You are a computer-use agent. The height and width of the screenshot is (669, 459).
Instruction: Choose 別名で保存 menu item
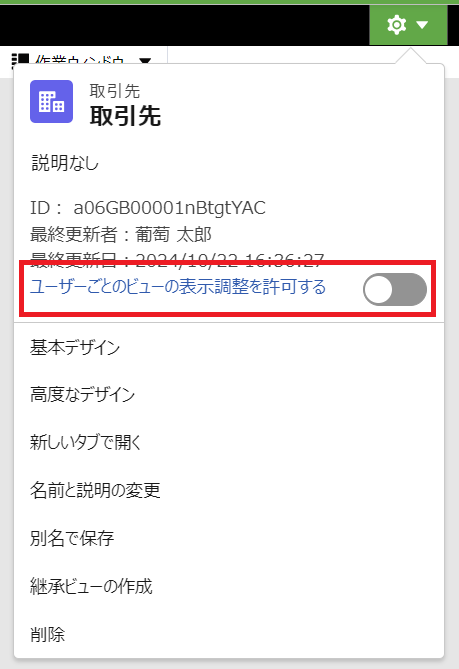(72, 538)
